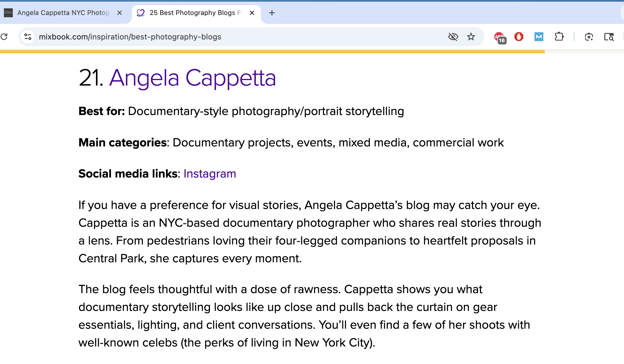
Task: Open the Instagram social media link
Action: click(210, 174)
